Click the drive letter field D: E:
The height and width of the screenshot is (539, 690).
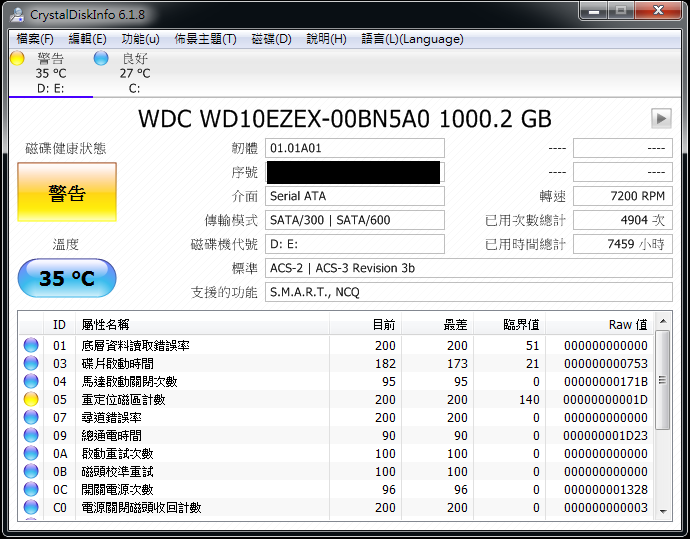pos(355,244)
